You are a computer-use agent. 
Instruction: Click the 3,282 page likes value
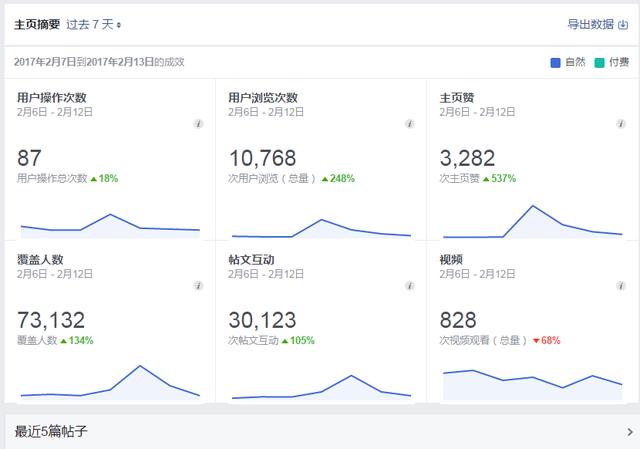tap(467, 158)
